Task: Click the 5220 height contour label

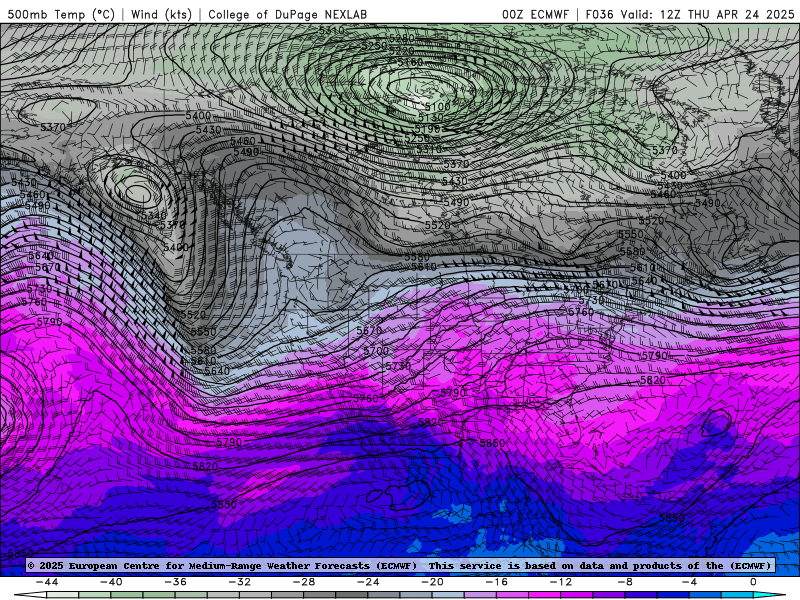Action: click(x=401, y=51)
